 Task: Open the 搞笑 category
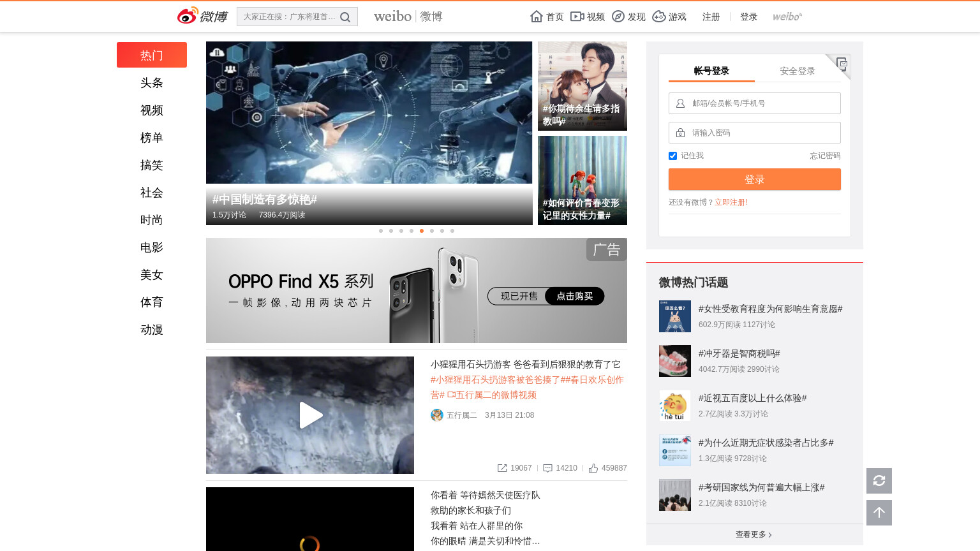(x=152, y=165)
